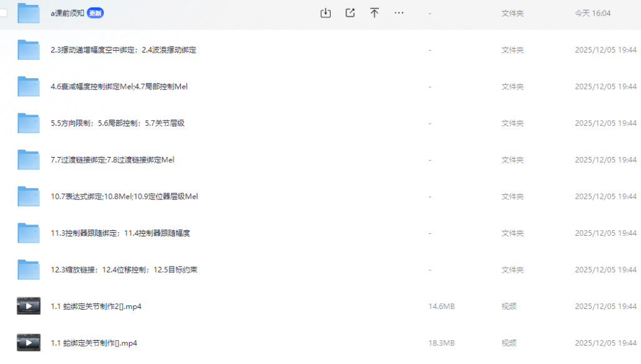The height and width of the screenshot is (364, 641).
Task: Click the 更新 badge next to a课前须知
Action: click(x=95, y=13)
